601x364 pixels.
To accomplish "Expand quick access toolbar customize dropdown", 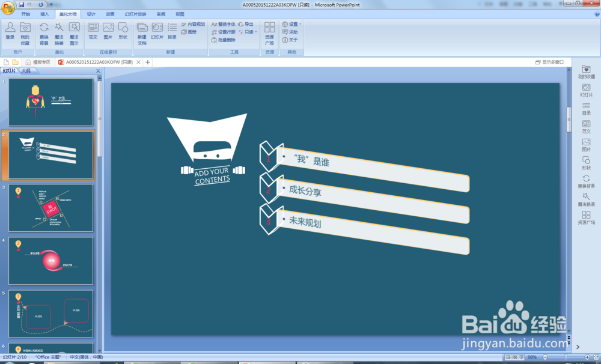I will [51, 5].
